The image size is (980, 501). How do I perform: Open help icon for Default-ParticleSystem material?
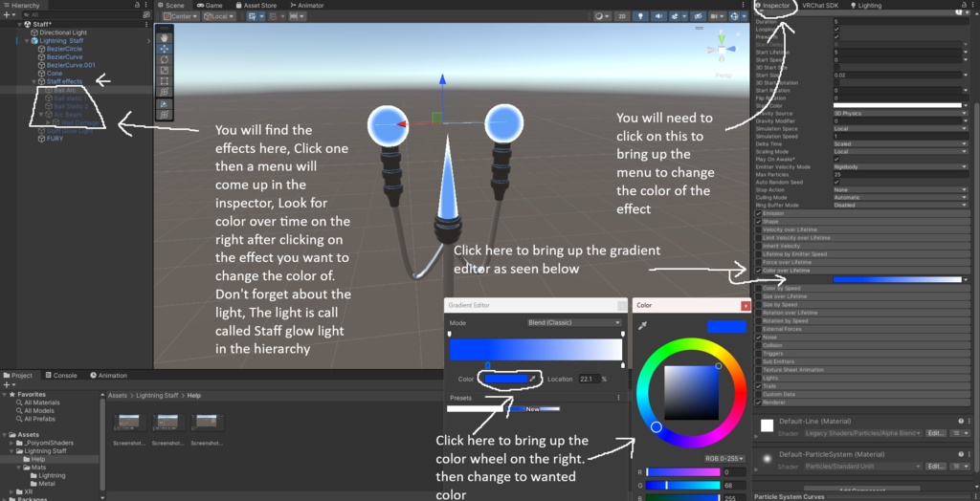[x=961, y=454]
